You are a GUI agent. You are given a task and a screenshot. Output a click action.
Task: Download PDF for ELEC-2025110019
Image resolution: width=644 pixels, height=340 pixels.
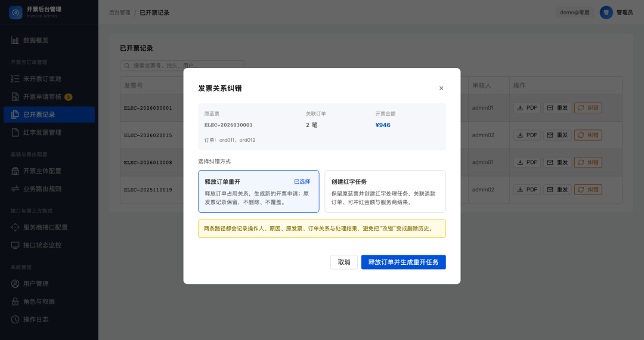tap(527, 190)
